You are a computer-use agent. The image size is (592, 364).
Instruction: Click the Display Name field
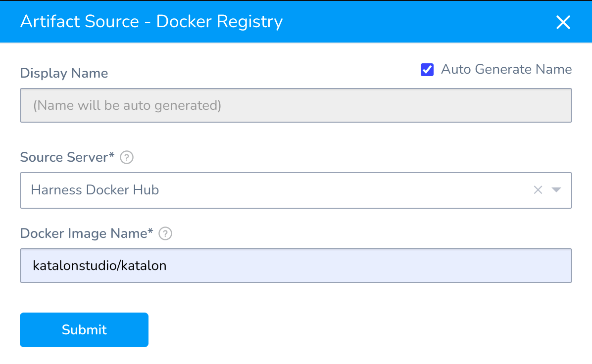(x=296, y=105)
